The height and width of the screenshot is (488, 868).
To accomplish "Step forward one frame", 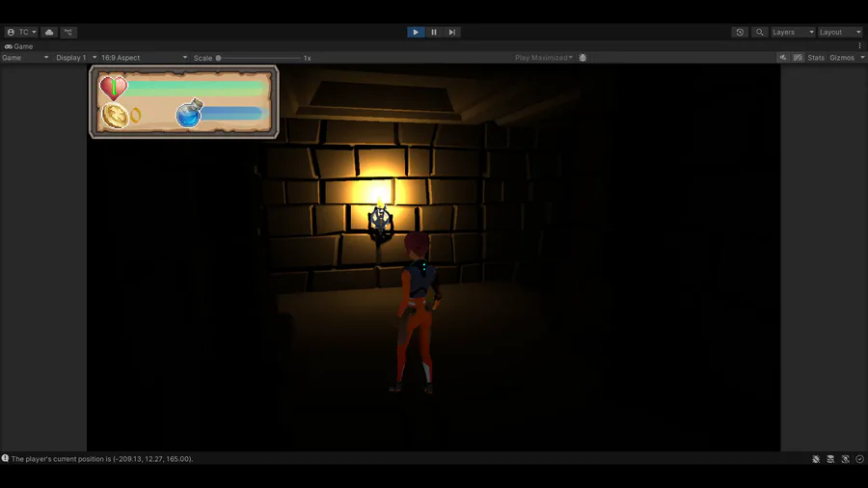I will pyautogui.click(x=451, y=32).
